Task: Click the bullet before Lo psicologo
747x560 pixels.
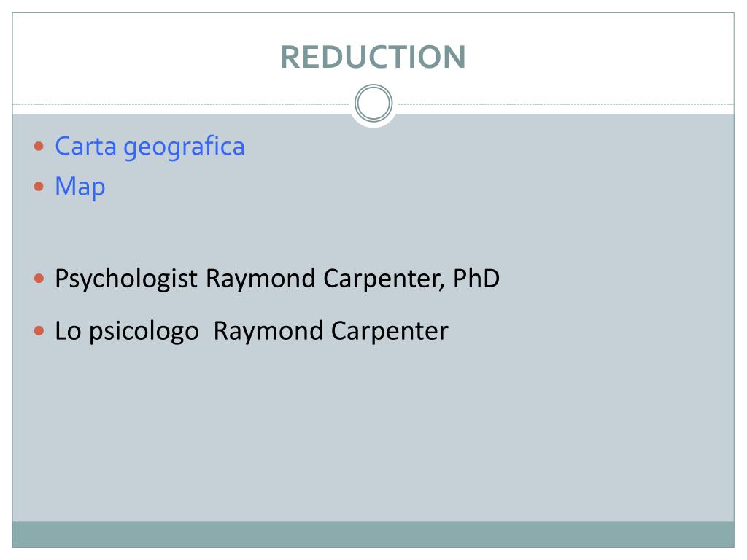Action: [x=39, y=330]
